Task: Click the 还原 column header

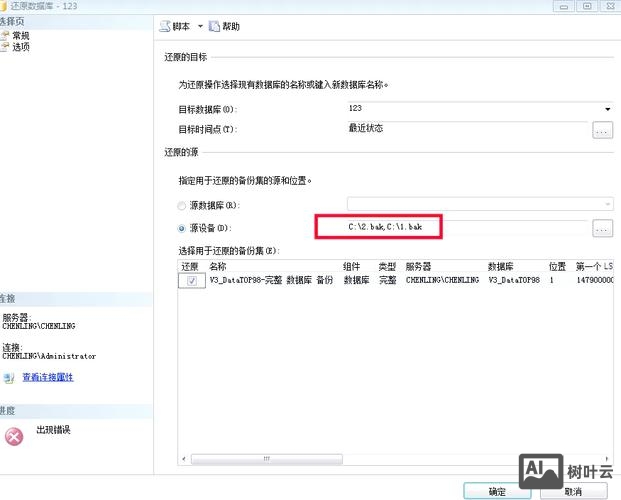Action: point(192,267)
